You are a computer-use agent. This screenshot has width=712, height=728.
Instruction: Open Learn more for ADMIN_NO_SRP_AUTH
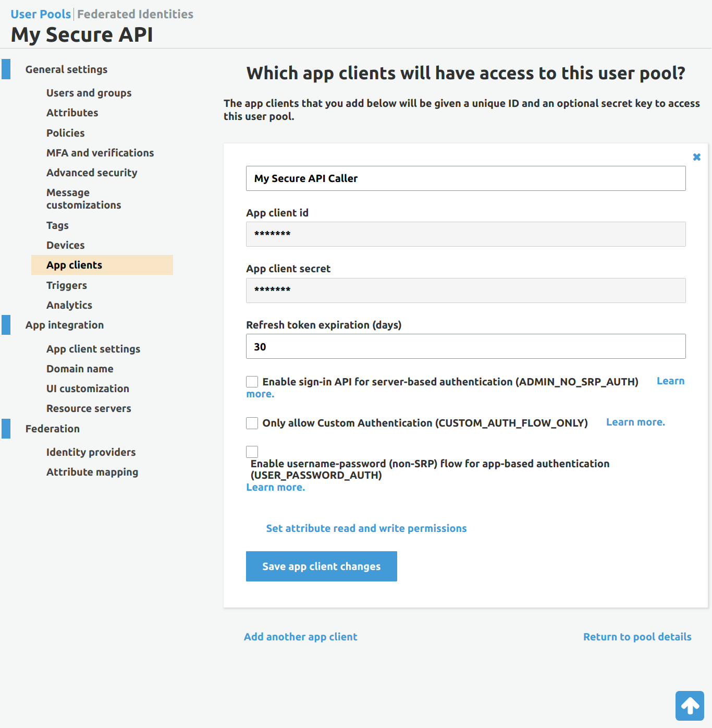click(670, 381)
